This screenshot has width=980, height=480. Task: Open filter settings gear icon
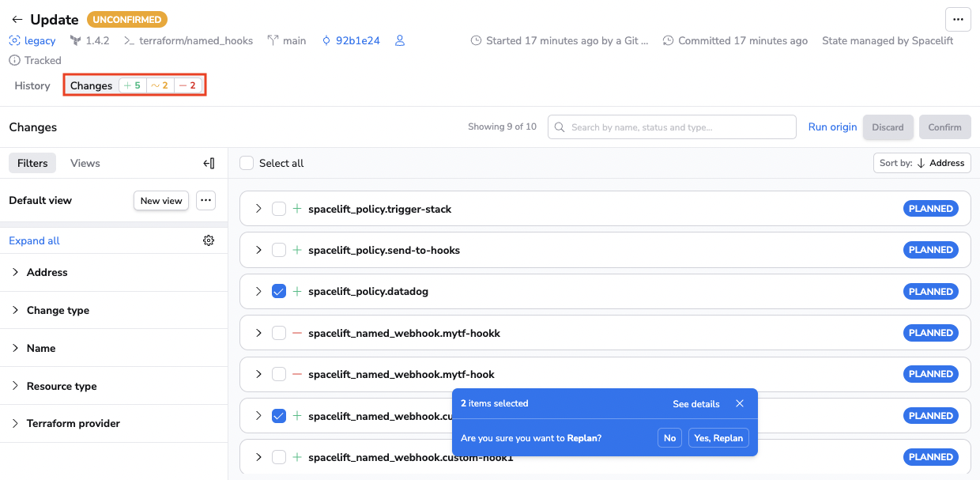pyautogui.click(x=209, y=240)
